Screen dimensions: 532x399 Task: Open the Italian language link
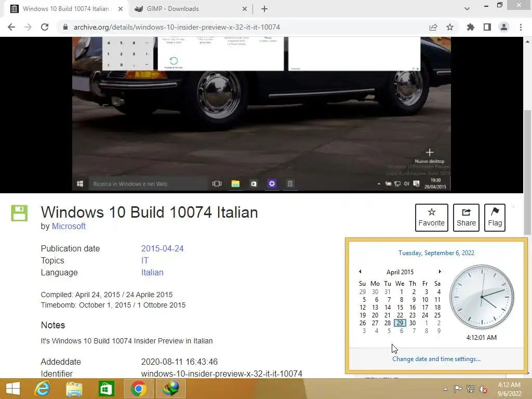(x=152, y=272)
